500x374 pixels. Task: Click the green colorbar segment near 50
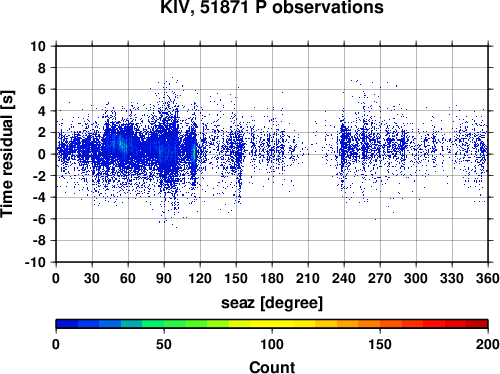click(164, 323)
